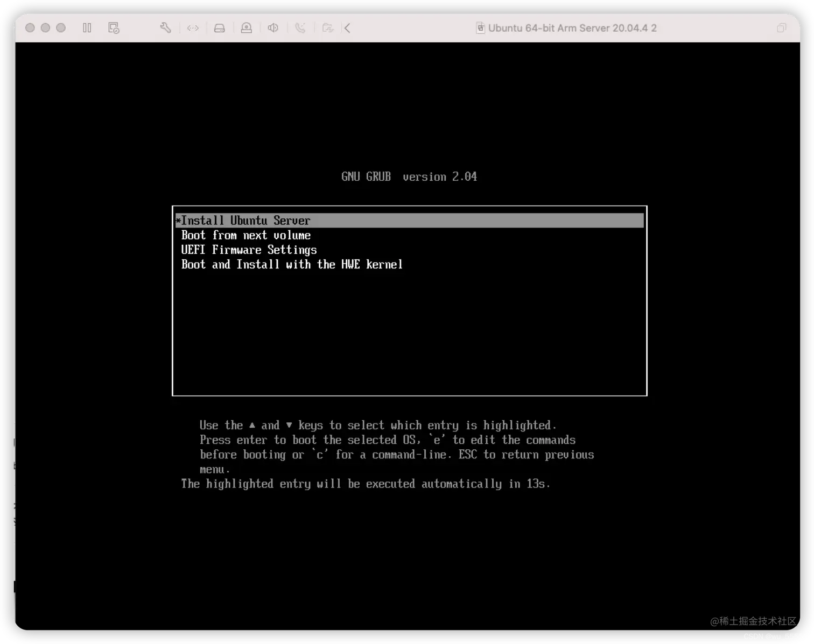Click the VM document icon in title
814x644 pixels.
[480, 28]
